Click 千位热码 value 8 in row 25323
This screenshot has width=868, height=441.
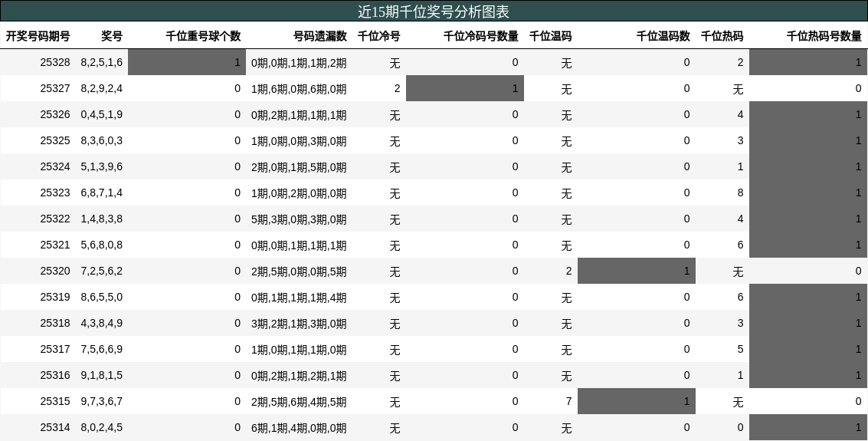[x=740, y=193]
